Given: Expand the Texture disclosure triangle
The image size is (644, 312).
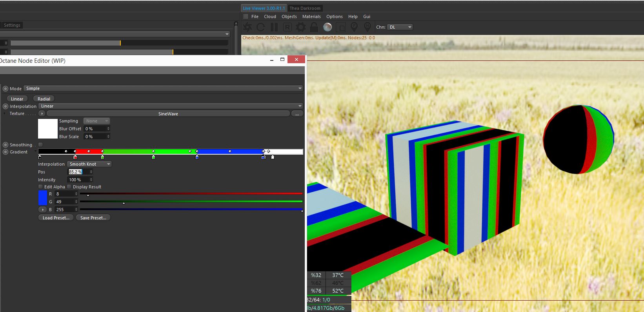Looking at the screenshot, I should (4, 113).
